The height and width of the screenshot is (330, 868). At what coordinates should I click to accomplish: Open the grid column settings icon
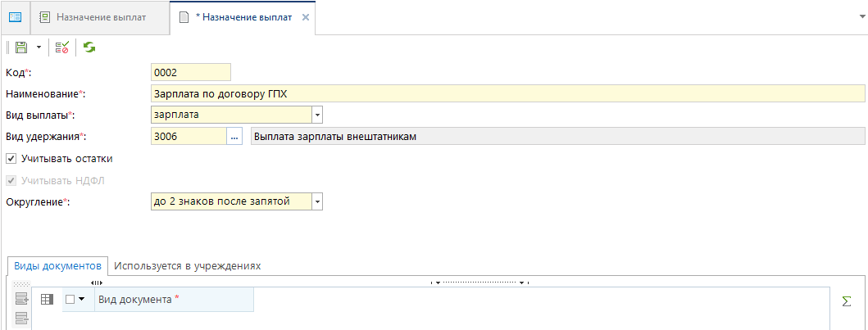click(x=47, y=300)
